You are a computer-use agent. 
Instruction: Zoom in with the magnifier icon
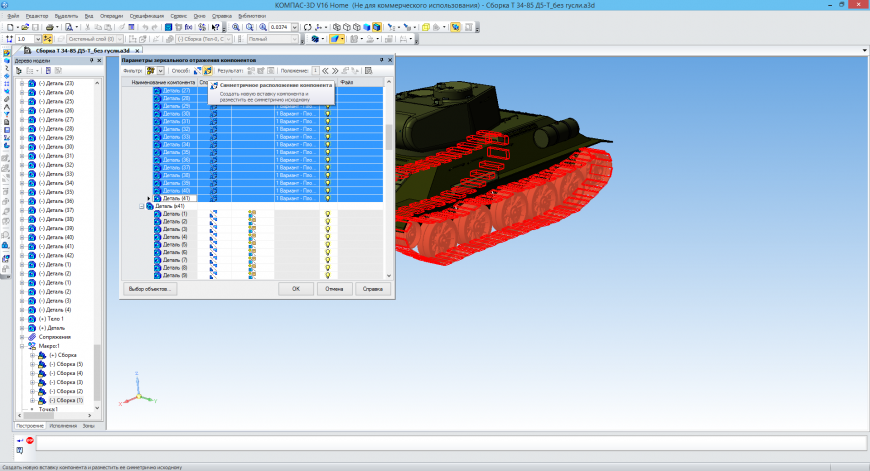[x=236, y=27]
